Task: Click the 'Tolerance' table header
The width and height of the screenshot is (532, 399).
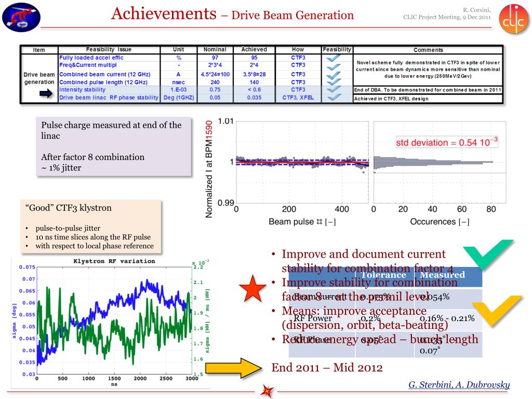Action: [383, 274]
